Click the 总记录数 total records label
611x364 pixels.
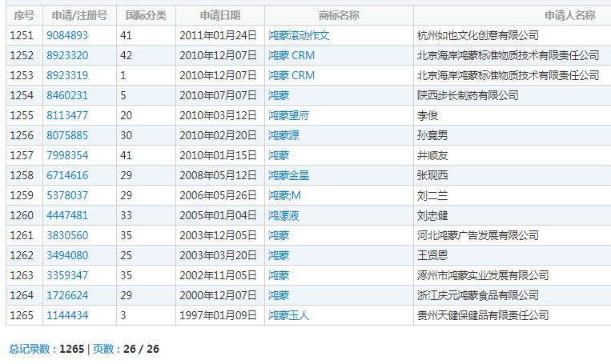(x=33, y=349)
